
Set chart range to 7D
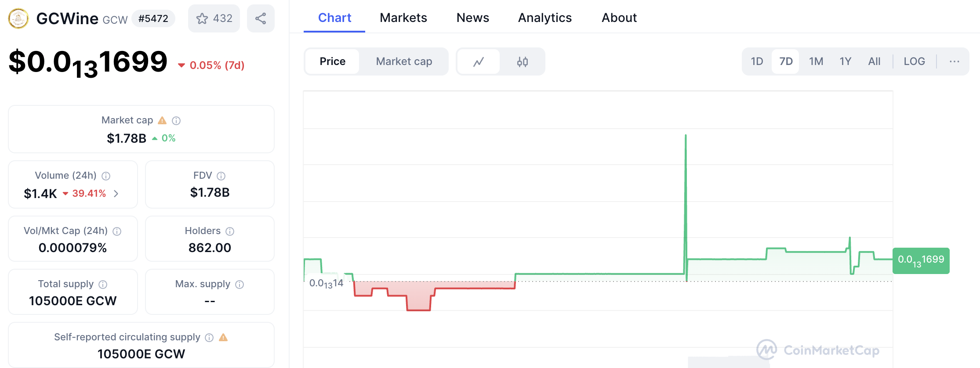click(x=786, y=61)
